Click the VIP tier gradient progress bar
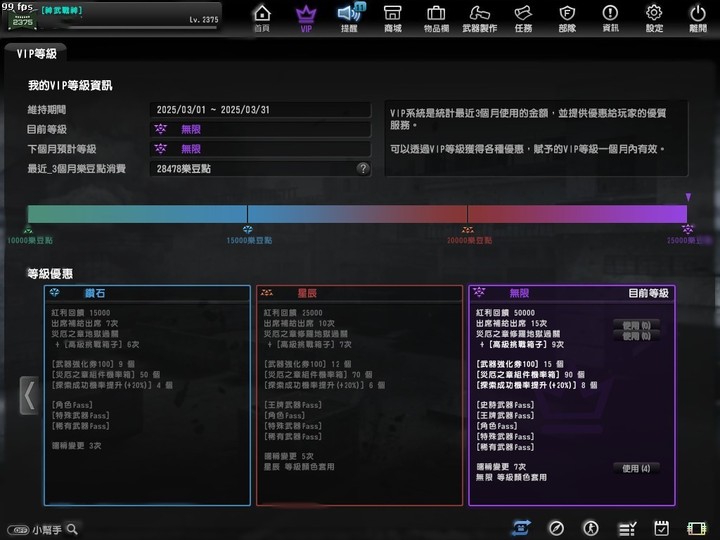720x540 pixels. [x=357, y=214]
